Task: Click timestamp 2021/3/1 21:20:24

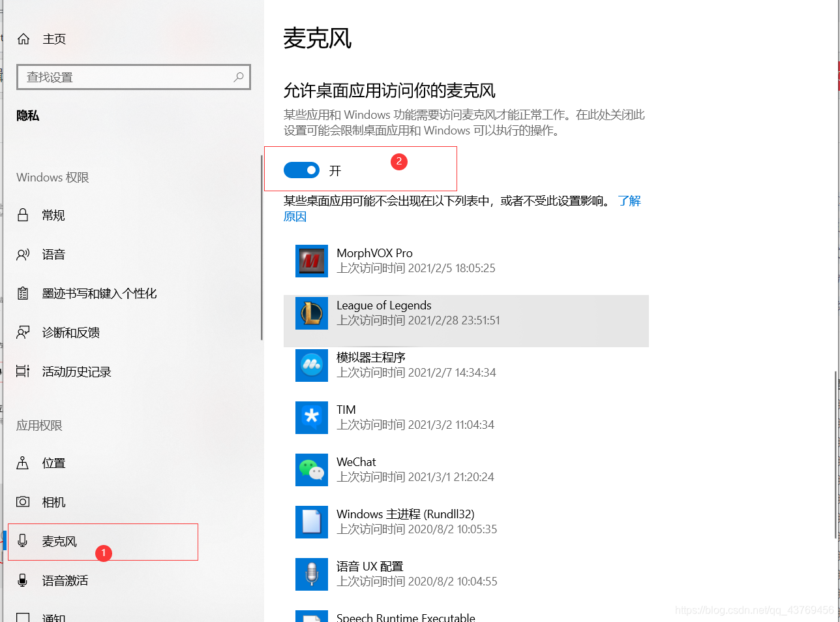Action: coord(451,477)
